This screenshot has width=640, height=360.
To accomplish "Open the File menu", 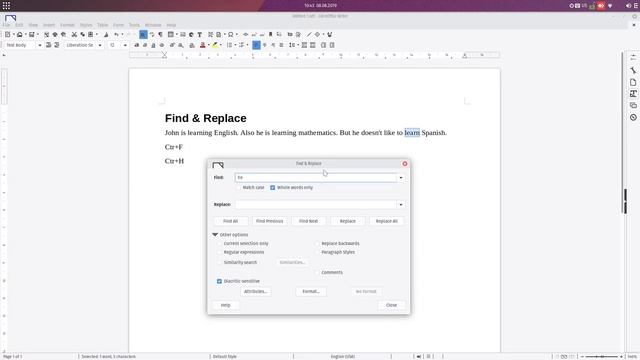I will coord(6,25).
